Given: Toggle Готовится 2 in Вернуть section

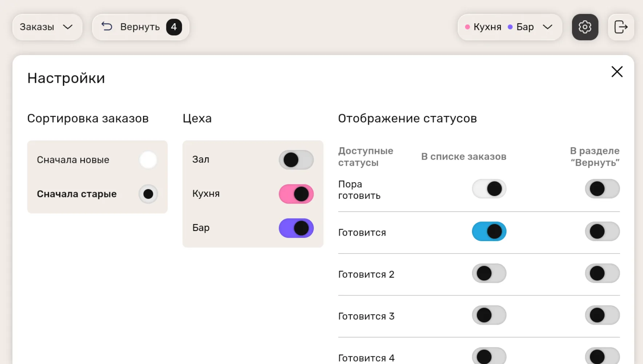Looking at the screenshot, I should (602, 273).
